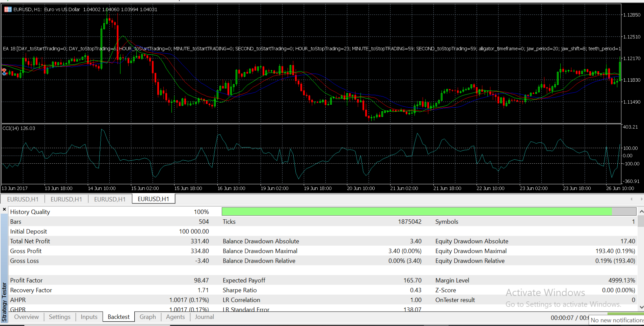The width and height of the screenshot is (644, 326).
Task: Click the Balance Drawdown Relative label
Action: tap(259, 261)
